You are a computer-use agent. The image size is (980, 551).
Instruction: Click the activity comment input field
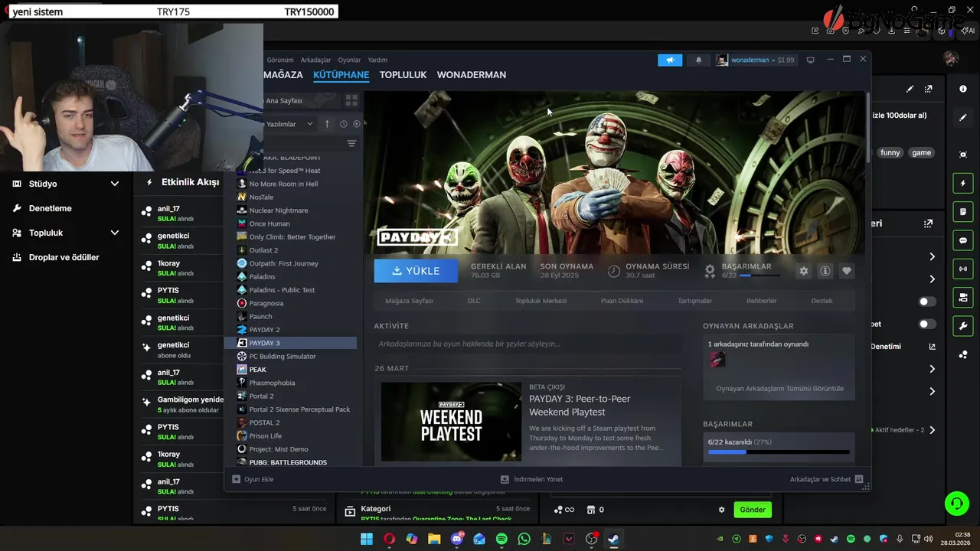528,344
